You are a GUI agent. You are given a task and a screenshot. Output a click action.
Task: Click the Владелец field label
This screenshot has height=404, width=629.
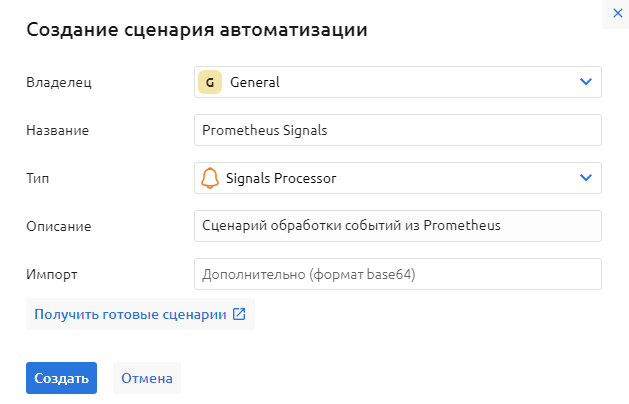pos(58,82)
